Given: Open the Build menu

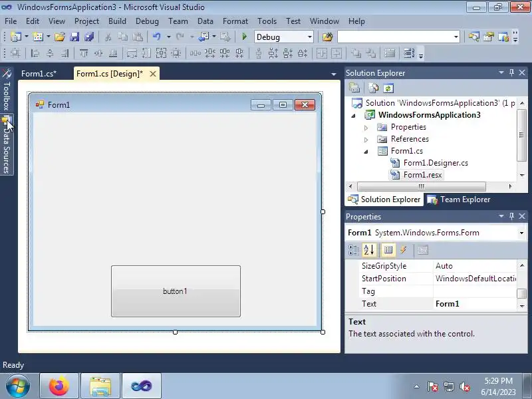Looking at the screenshot, I should click(x=117, y=21).
